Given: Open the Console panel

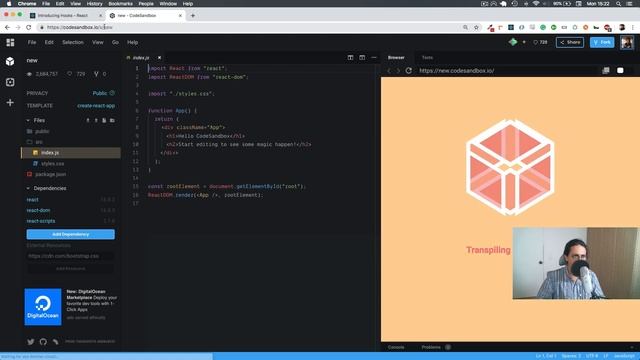Looking at the screenshot, I should point(396,347).
